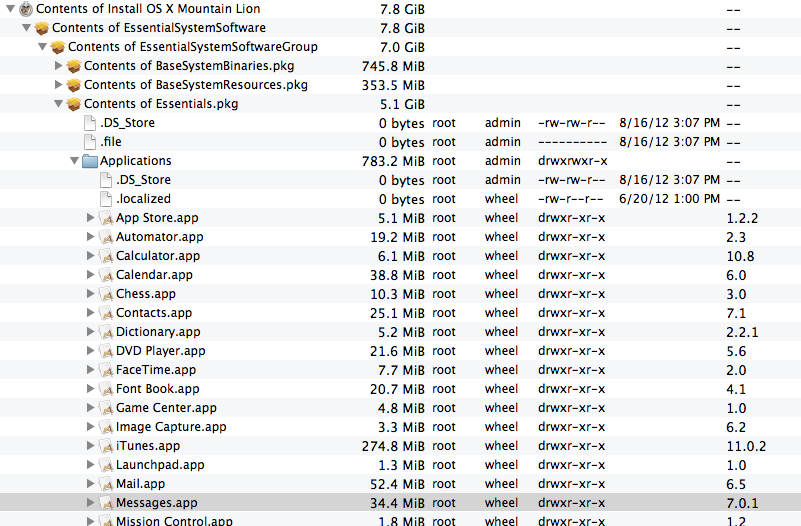Click the 783.2 MiB size of Applications
The image size is (801, 526).
pyautogui.click(x=393, y=161)
